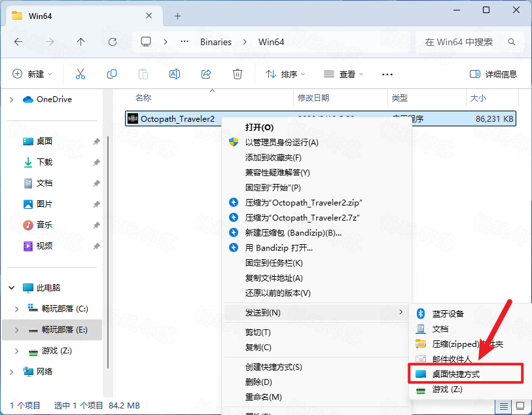Unpin 桌面 via its pin icon
This screenshot has width=532, height=415.
click(x=97, y=141)
